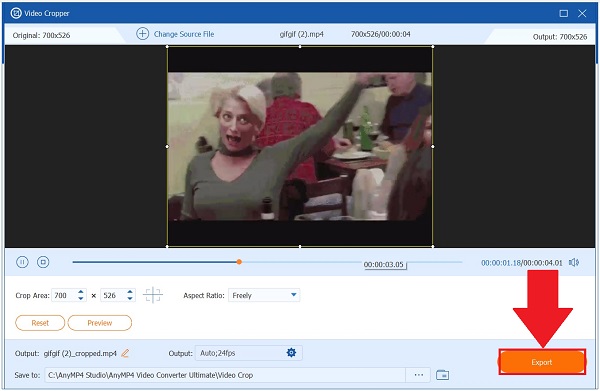Click the orange Export button
The width and height of the screenshot is (600, 391).
click(x=542, y=362)
